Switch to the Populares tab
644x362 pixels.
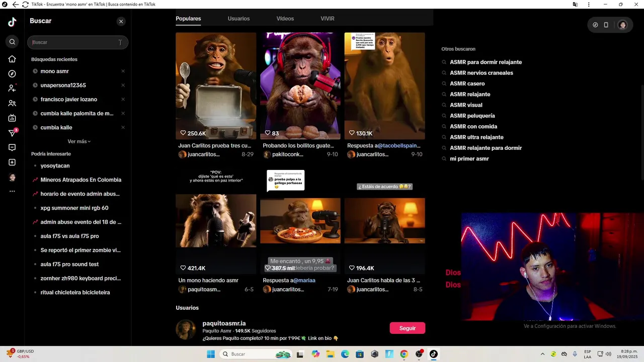tap(188, 19)
